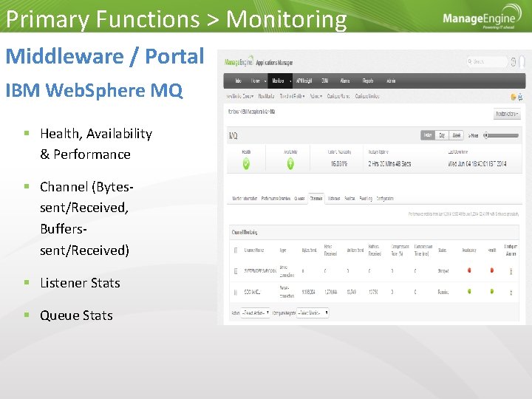Open the Intro menu item

point(238,81)
